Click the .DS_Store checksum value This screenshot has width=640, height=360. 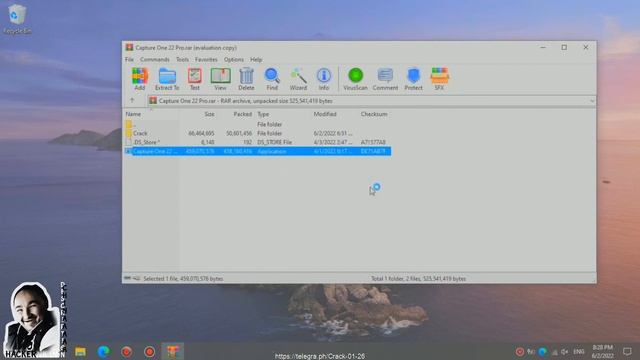point(373,142)
